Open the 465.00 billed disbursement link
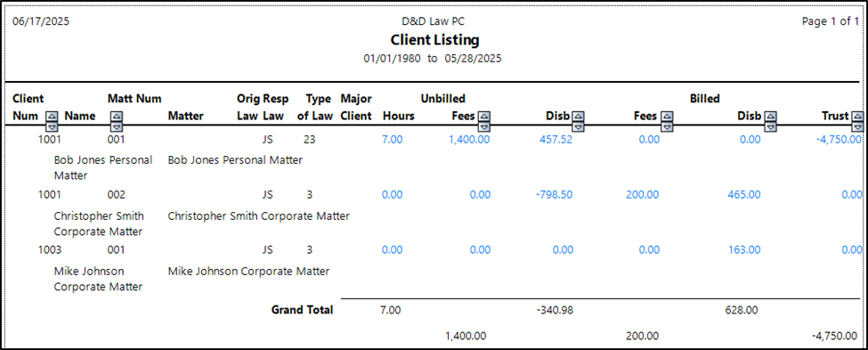Image resolution: width=868 pixels, height=350 pixels. coord(744,195)
